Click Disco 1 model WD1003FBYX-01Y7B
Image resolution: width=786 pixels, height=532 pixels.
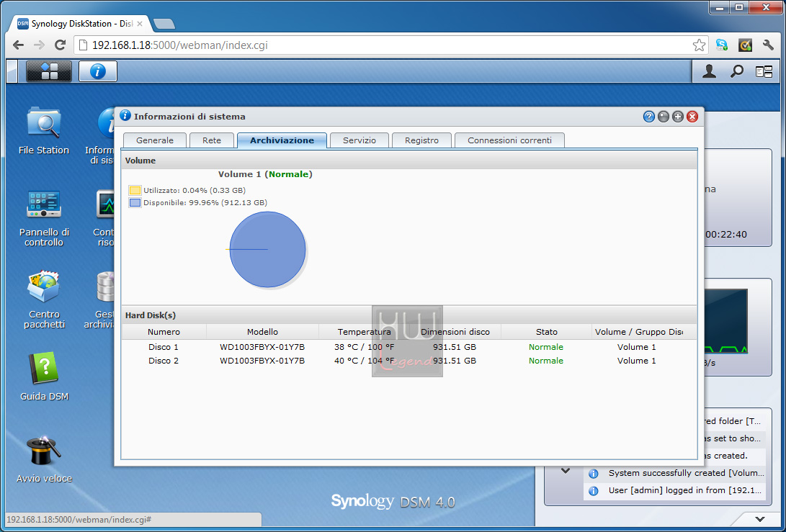tap(262, 347)
